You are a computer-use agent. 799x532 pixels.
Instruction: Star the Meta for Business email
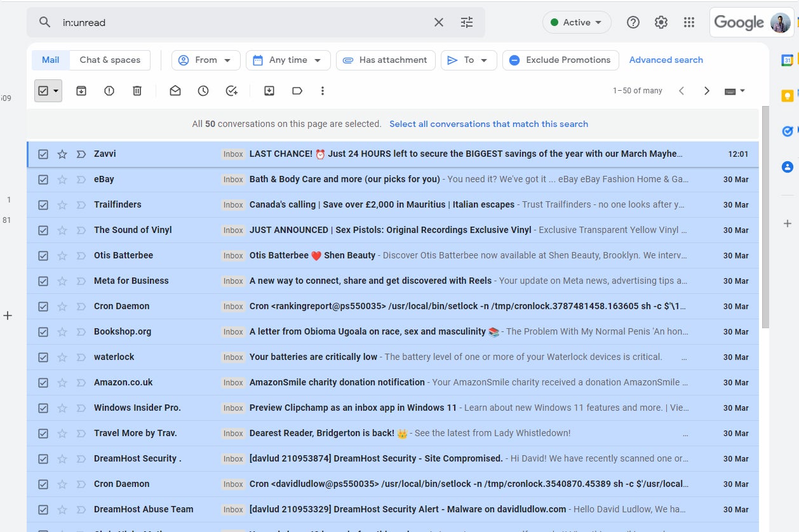pyautogui.click(x=62, y=281)
